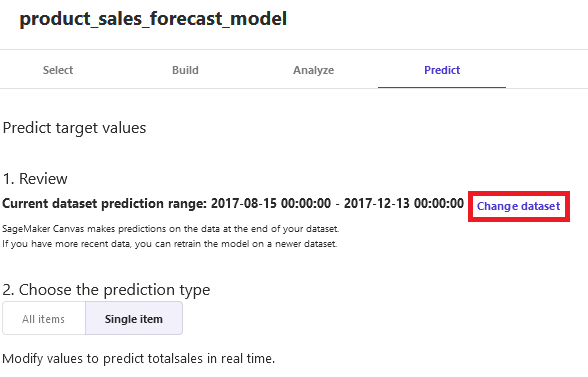
Task: Choose the All items prediction type
Action: click(44, 319)
